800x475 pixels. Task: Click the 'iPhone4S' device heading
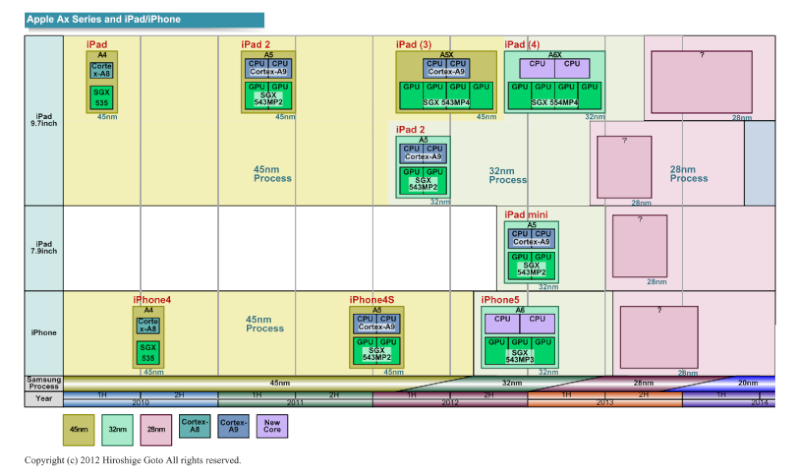coord(372,300)
